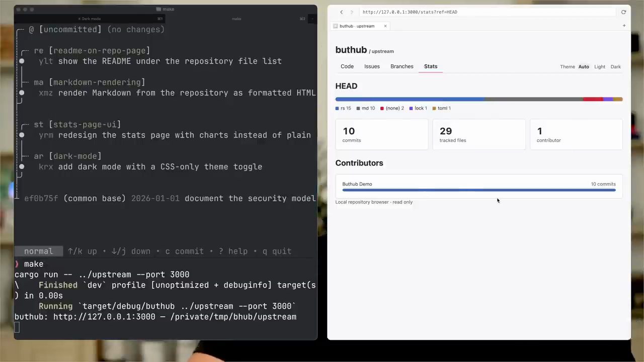The image size is (644, 362).
Task: Click the 'toml 1' legend entry
Action: point(441,108)
